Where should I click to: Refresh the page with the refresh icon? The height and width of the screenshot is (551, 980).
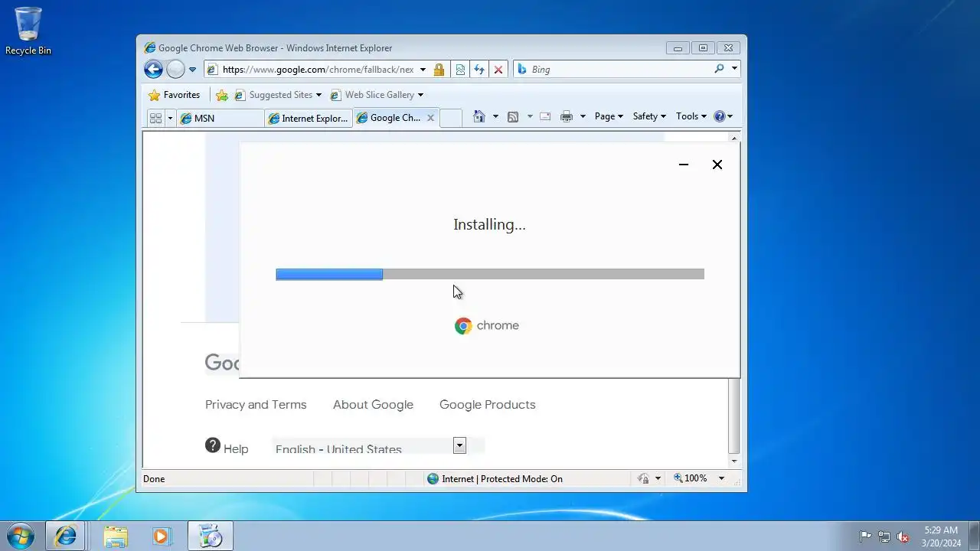point(479,70)
